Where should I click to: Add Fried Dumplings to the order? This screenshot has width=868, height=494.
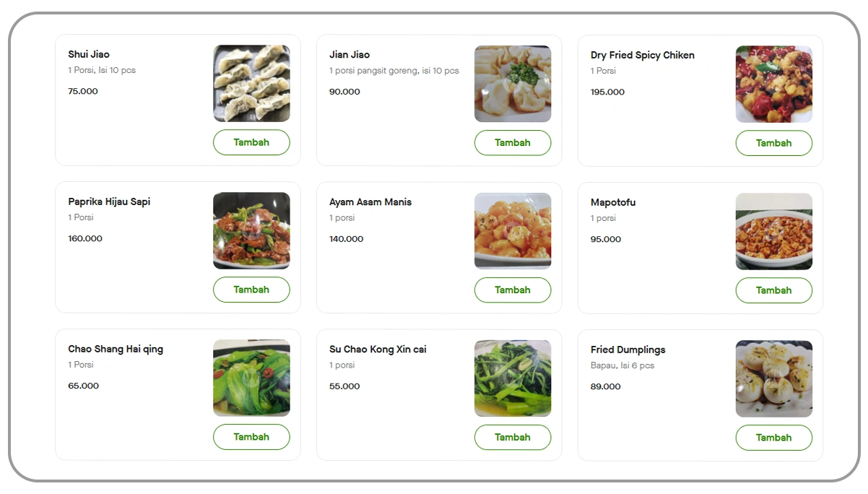773,438
